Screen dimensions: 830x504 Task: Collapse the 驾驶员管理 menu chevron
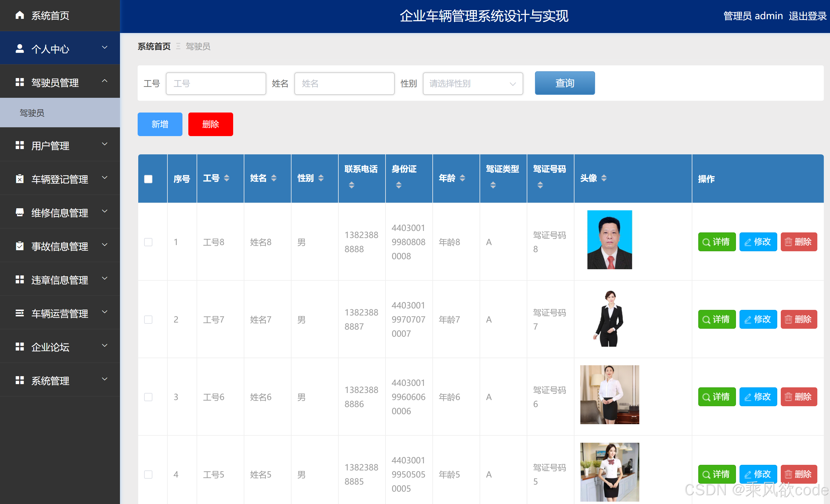click(105, 81)
